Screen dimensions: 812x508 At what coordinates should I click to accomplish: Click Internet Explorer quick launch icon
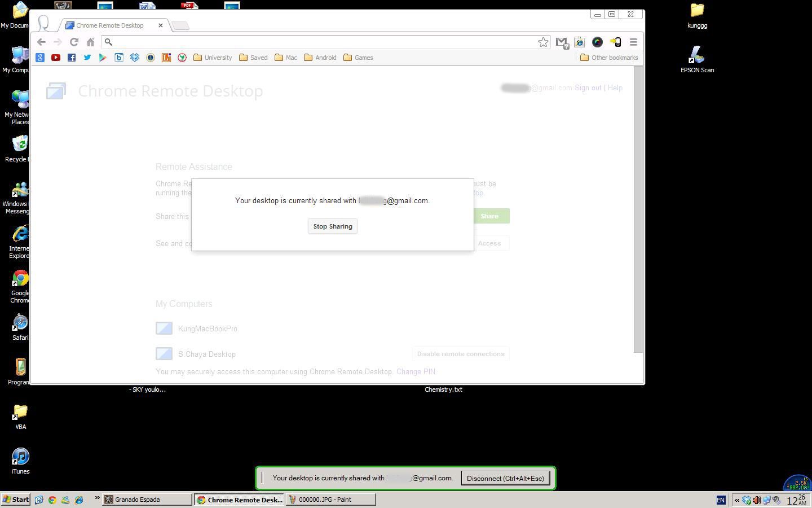pos(79,500)
